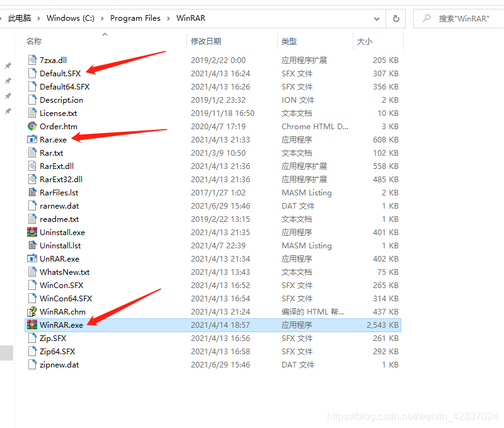The image size is (504, 428).
Task: Select the Rar.exe file name
Action: coord(53,139)
